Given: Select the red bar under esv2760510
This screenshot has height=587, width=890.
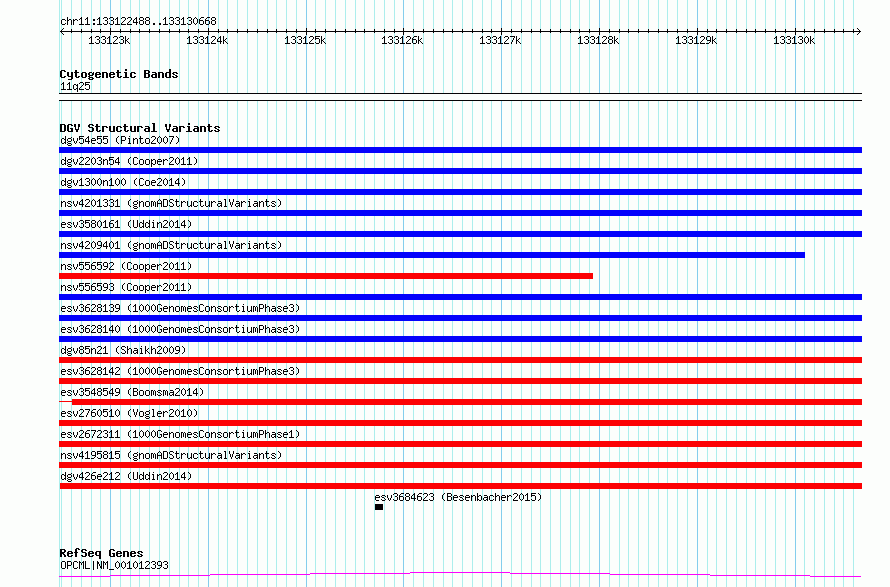Looking at the screenshot, I should pos(460,423).
